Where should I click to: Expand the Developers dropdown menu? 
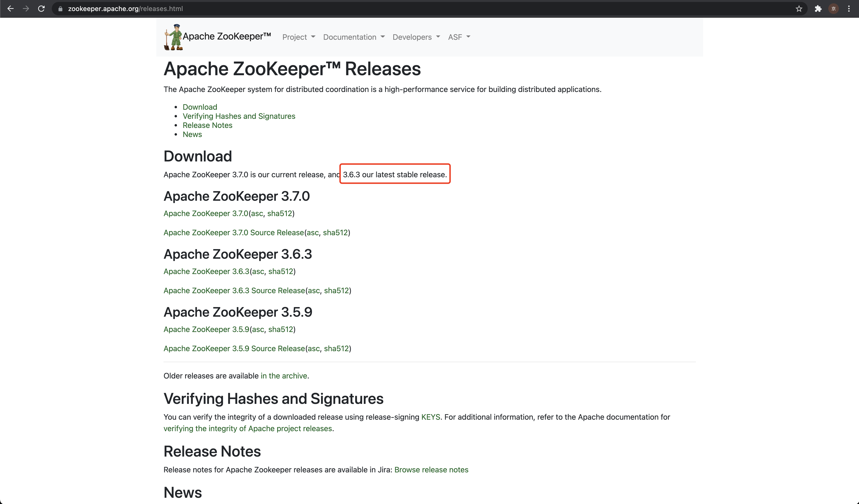pyautogui.click(x=416, y=37)
